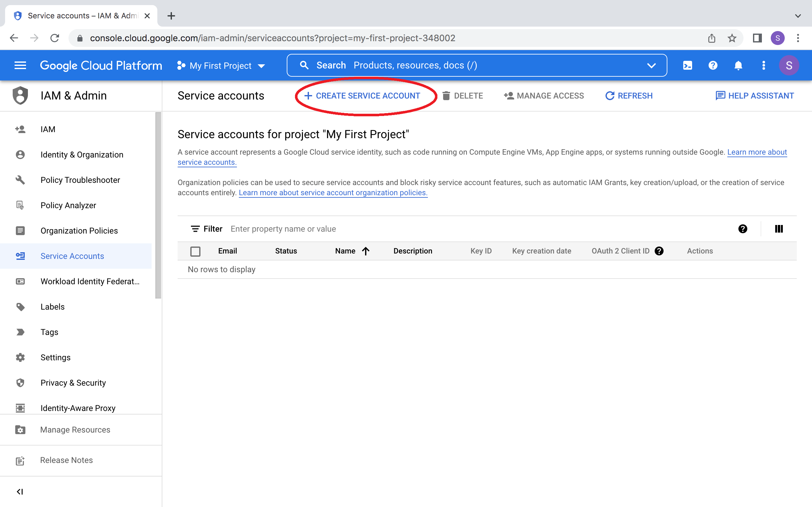Click the Settings gear icon
The height and width of the screenshot is (507, 812).
tap(21, 357)
